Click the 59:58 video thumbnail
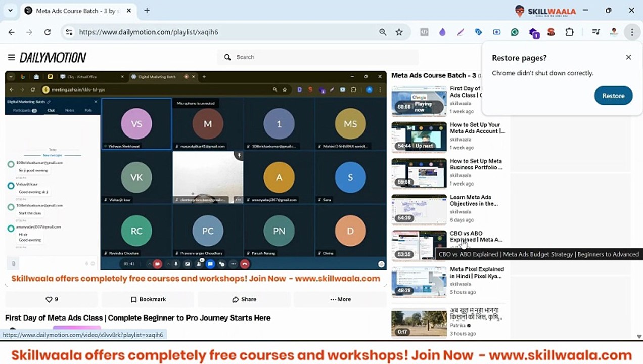The height and width of the screenshot is (364, 643). point(419,173)
